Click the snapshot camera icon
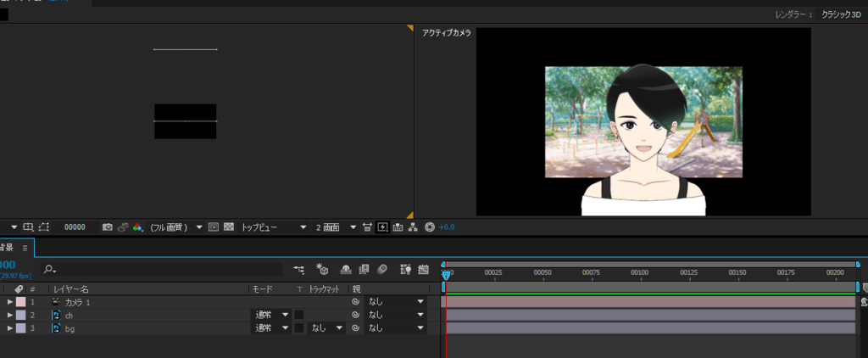This screenshot has width=868, height=358. pyautogui.click(x=107, y=227)
